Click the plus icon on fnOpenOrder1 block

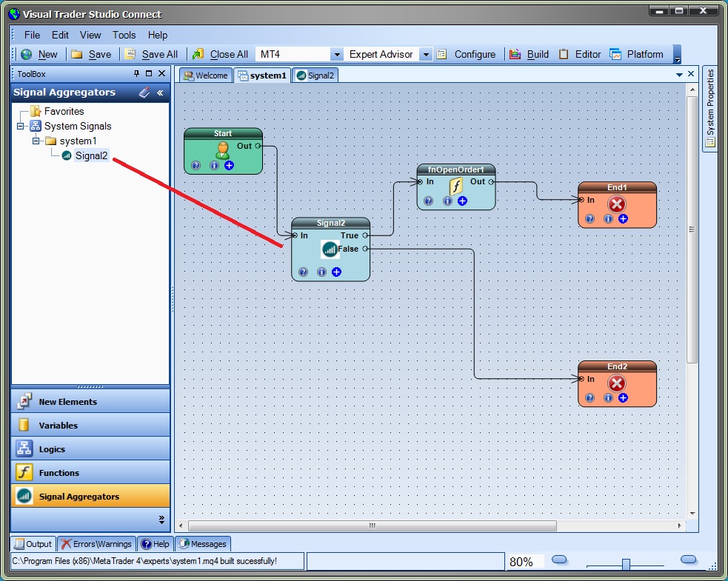coord(462,201)
